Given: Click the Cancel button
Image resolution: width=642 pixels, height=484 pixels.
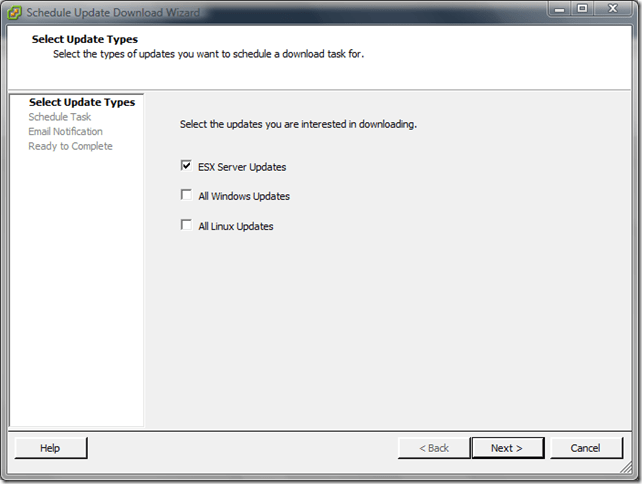Looking at the screenshot, I should pyautogui.click(x=586, y=448).
